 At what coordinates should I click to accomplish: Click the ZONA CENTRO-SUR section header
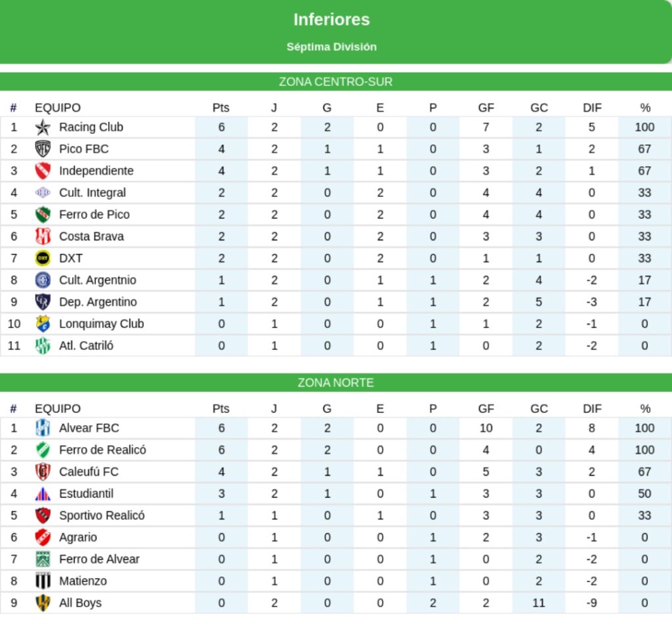tap(335, 82)
